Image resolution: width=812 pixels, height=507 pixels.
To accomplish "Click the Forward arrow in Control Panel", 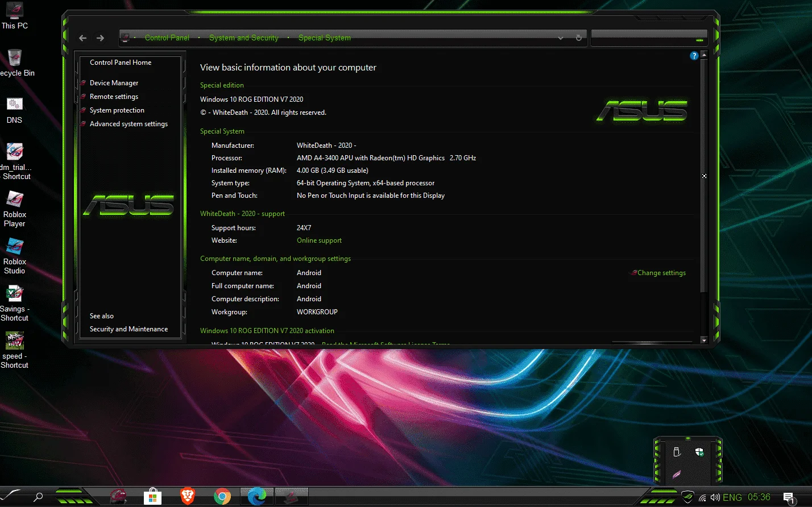I will pos(100,38).
